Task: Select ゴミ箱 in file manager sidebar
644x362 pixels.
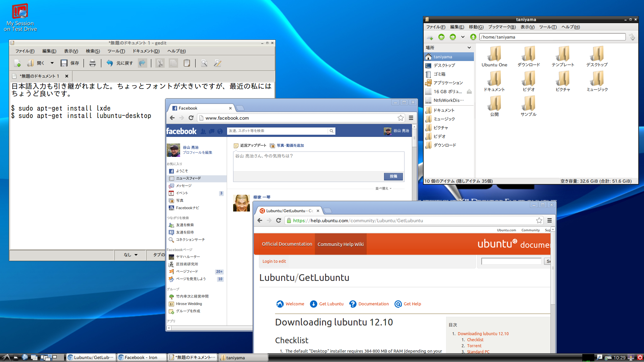Action: tap(449, 74)
